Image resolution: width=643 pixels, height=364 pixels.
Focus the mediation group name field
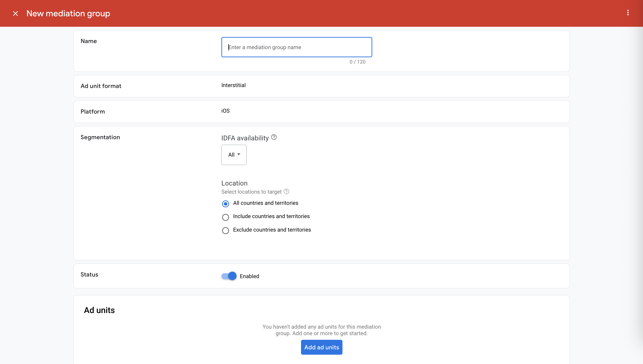(297, 47)
